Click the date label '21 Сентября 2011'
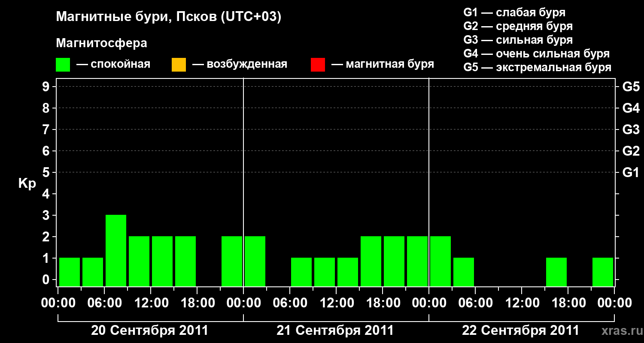644x343 pixels. click(335, 331)
